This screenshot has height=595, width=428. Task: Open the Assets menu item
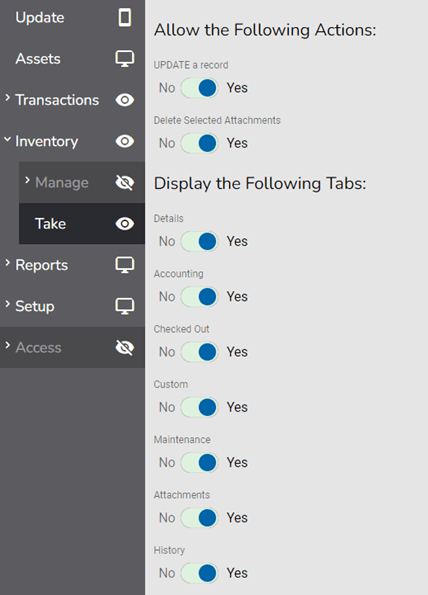pos(38,59)
